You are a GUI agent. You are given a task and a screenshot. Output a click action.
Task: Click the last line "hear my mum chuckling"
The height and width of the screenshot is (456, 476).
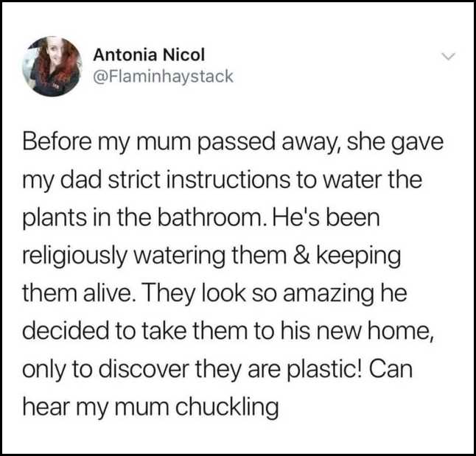click(x=152, y=407)
